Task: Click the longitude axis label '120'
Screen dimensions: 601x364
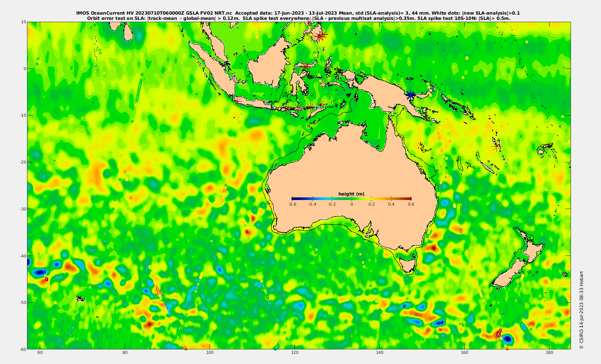Action: [295, 352]
